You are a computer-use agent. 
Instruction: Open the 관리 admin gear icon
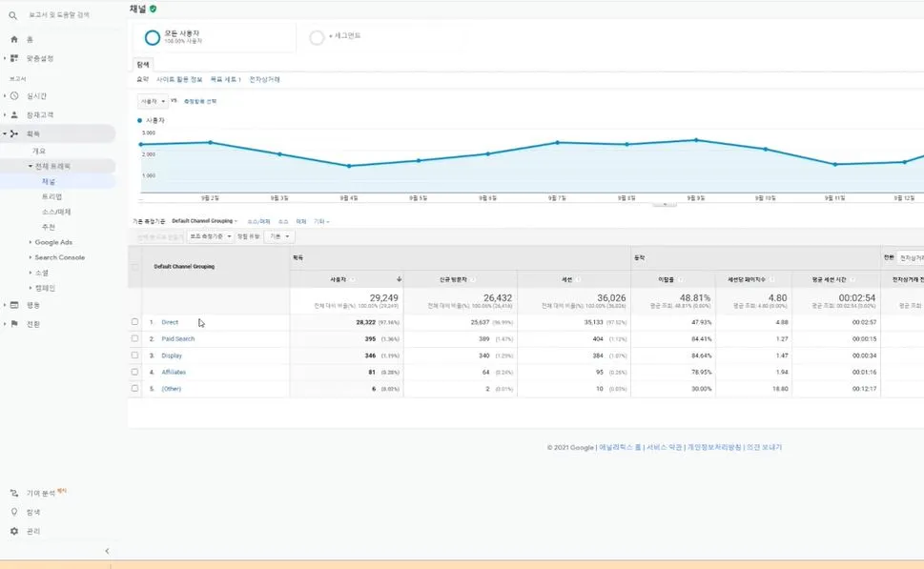[x=14, y=531]
